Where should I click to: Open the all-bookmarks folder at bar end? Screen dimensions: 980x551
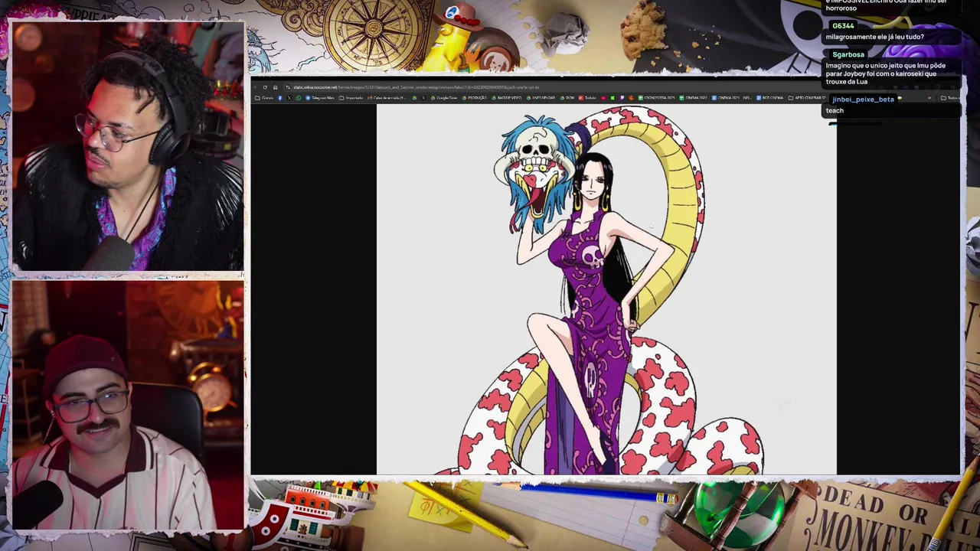(x=950, y=98)
